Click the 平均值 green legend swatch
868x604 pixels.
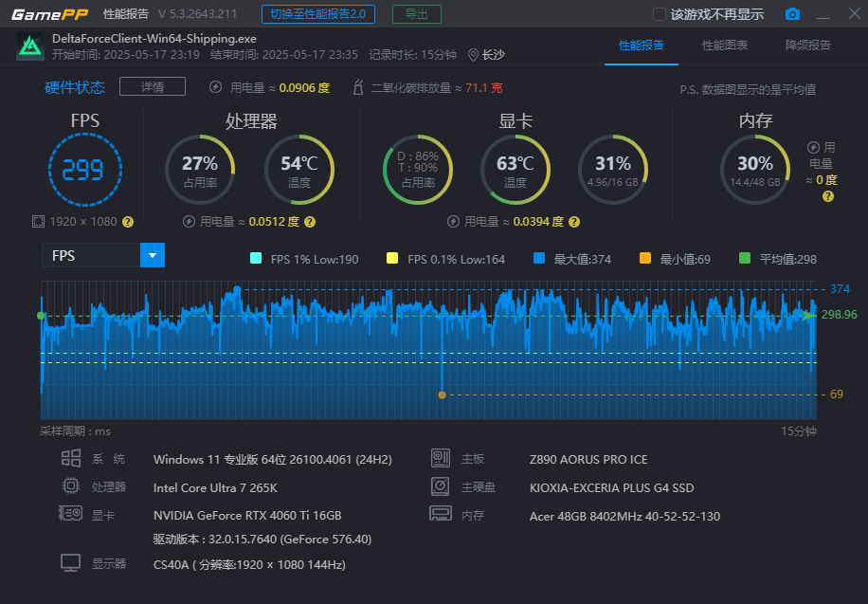745,258
